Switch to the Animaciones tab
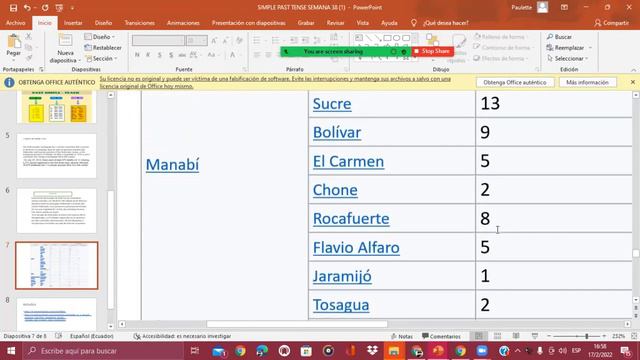The height and width of the screenshot is (360, 640). pyautogui.click(x=183, y=23)
